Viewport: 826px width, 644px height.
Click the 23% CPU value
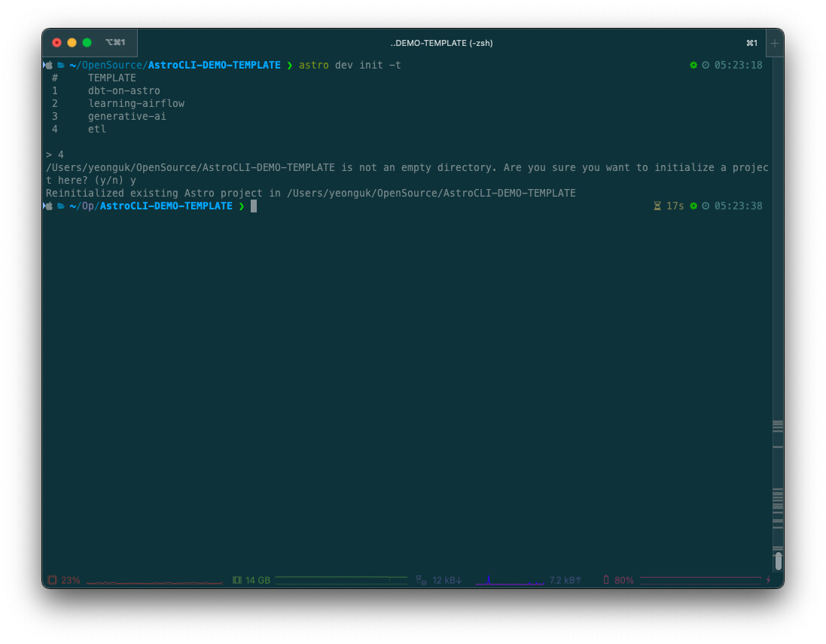[71, 580]
